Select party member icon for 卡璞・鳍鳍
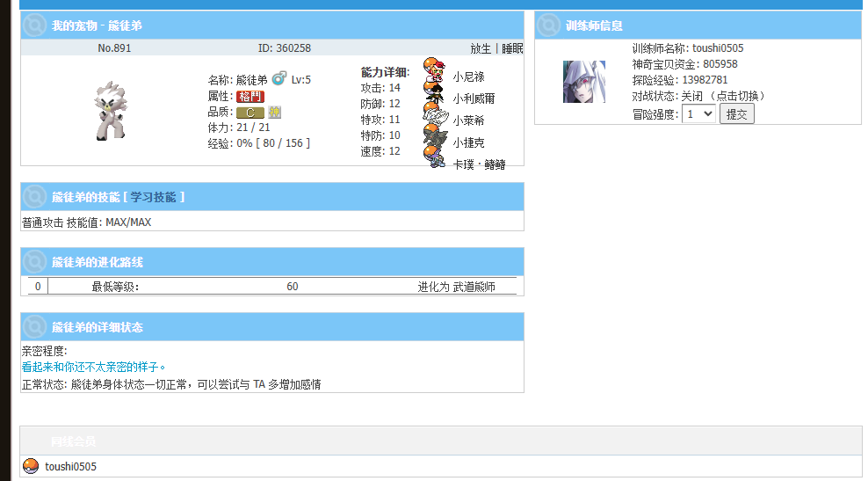Screen dimensions: 868x481 coord(435,157)
